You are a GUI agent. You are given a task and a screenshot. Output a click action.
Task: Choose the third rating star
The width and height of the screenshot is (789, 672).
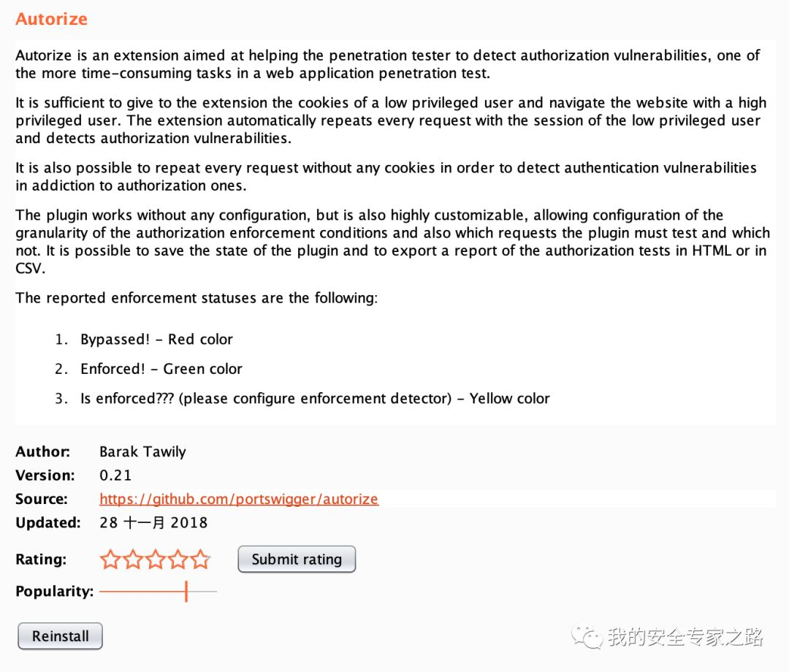(156, 560)
